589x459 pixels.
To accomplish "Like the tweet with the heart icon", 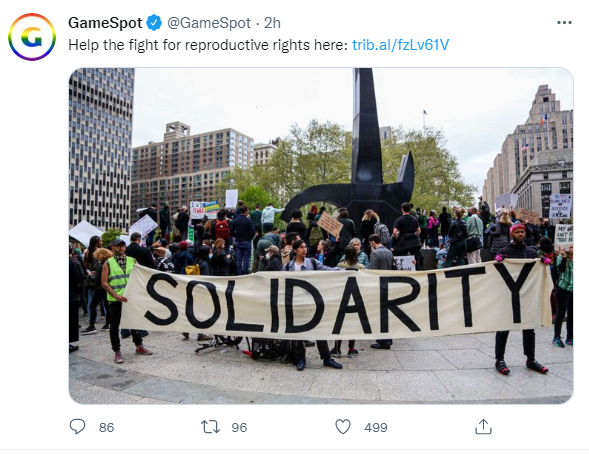I will (343, 427).
